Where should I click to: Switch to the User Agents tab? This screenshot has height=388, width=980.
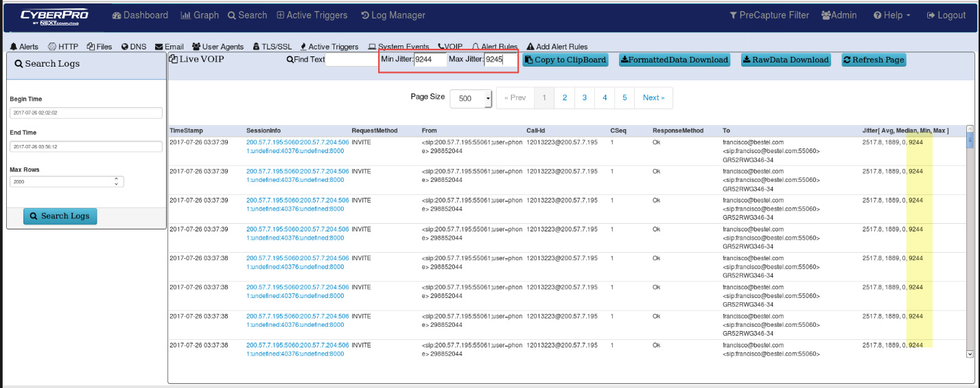tap(218, 47)
